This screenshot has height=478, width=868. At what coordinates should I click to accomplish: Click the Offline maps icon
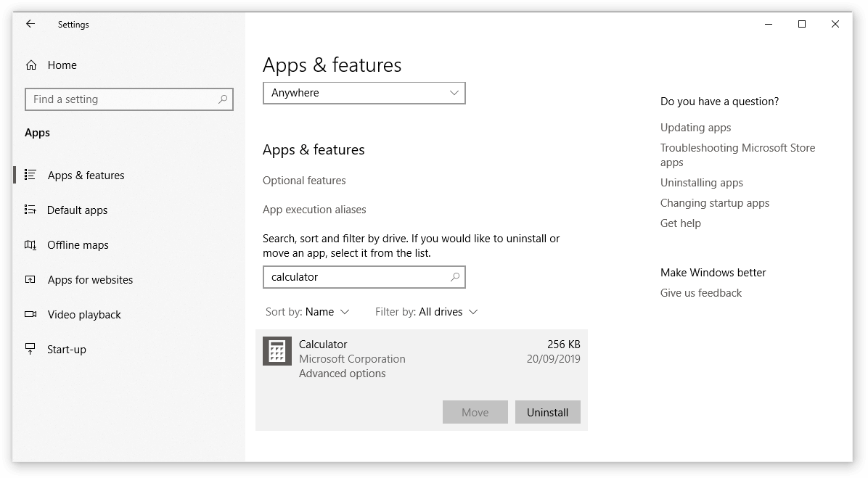click(x=30, y=245)
